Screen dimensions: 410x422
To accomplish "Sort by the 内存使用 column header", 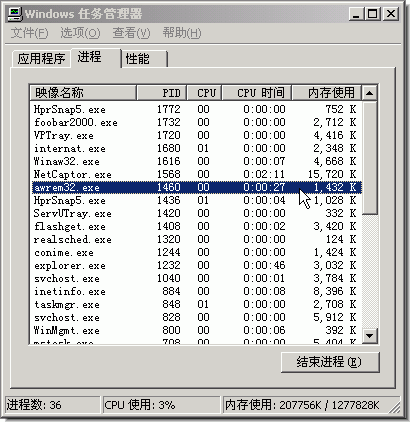I will coord(327,93).
